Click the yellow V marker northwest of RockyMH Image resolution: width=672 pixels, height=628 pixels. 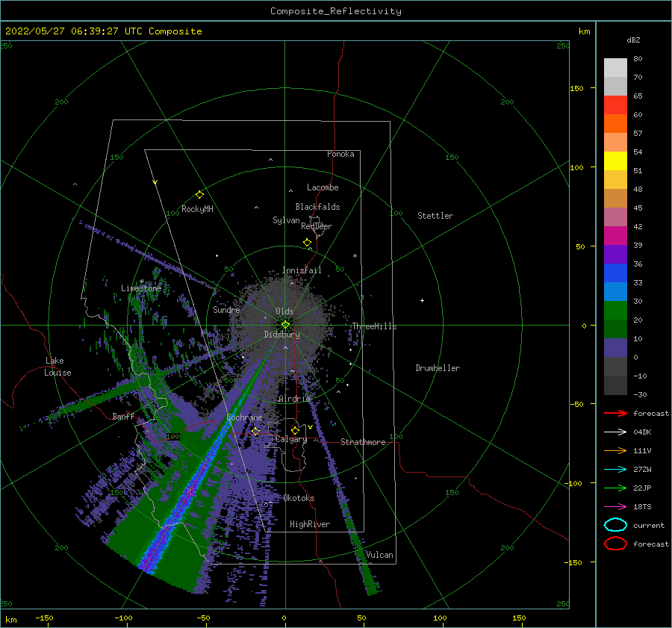(155, 182)
